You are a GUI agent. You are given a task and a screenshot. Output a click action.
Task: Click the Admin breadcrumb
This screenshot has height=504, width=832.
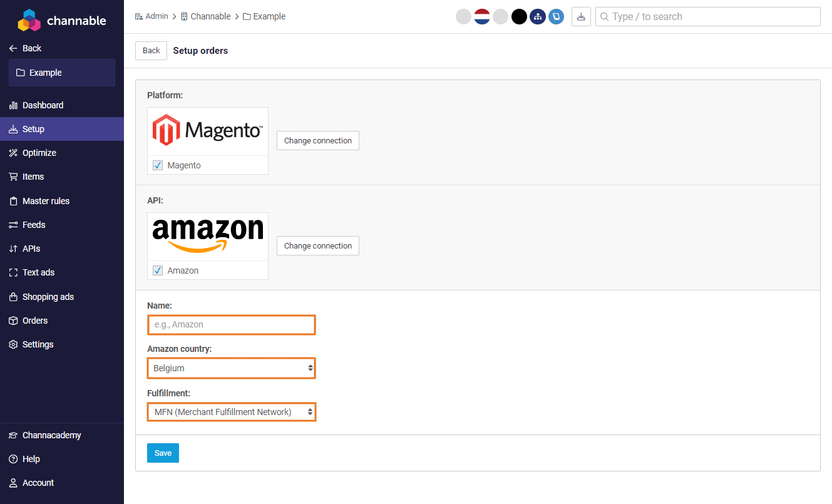coord(152,16)
